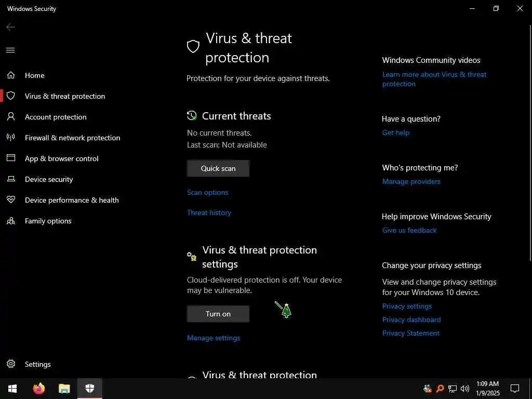Click the large shield heading icon
This screenshot has width=532, height=399.
pyautogui.click(x=193, y=46)
